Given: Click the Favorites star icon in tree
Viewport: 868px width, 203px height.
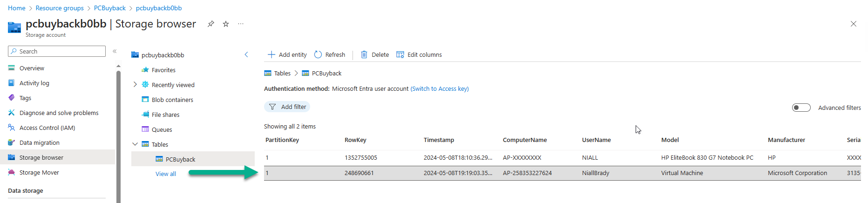Looking at the screenshot, I should point(145,70).
